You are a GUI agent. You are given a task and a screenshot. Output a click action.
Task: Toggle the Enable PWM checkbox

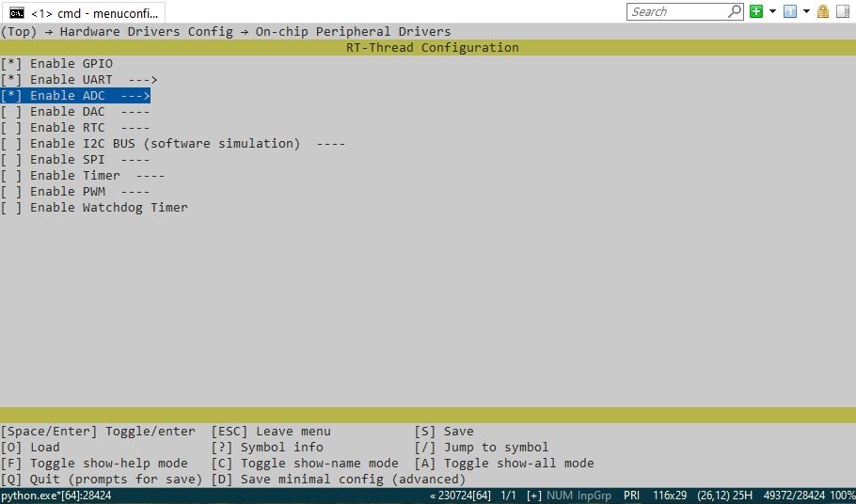coord(11,192)
